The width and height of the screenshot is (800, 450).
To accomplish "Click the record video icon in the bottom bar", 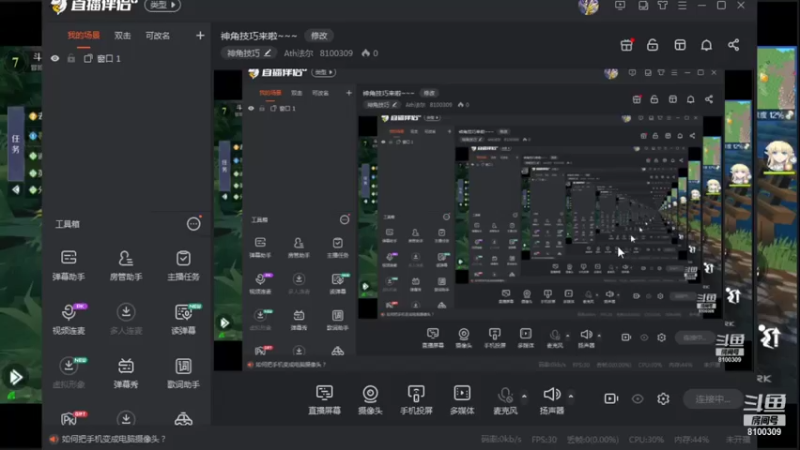I will pyautogui.click(x=611, y=398).
